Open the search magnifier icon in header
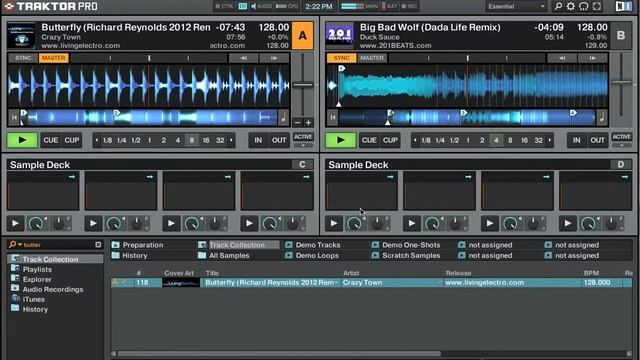 [558, 6]
